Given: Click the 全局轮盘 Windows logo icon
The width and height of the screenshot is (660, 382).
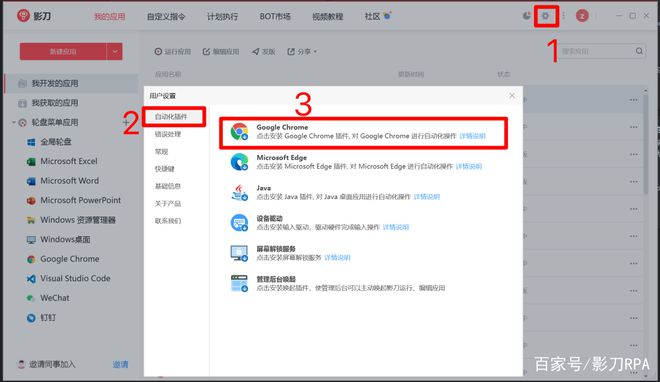Looking at the screenshot, I should point(31,142).
